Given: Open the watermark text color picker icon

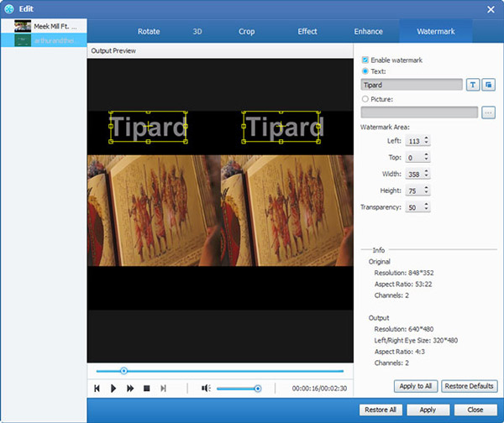Looking at the screenshot, I should 488,85.
